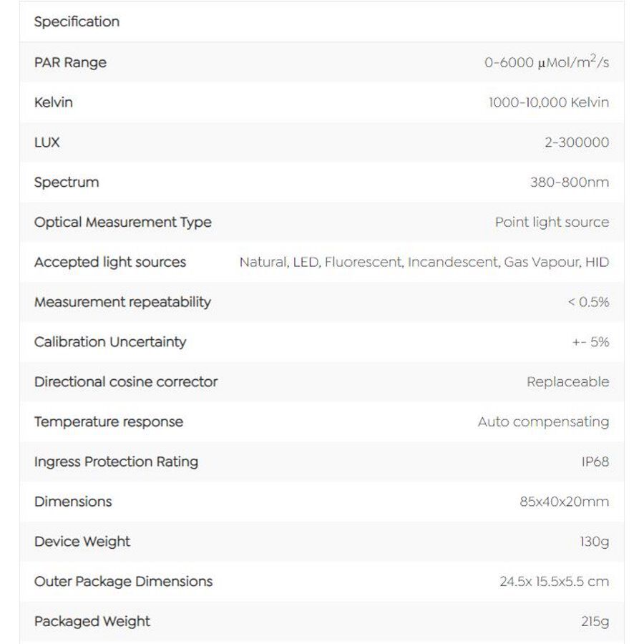The image size is (644, 644).
Task: Click the Temperature response label
Action: (x=109, y=422)
